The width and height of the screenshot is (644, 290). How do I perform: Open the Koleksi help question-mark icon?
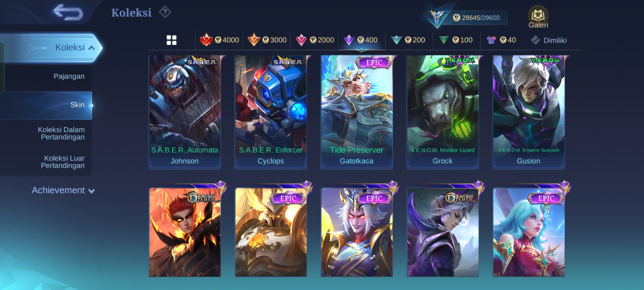165,12
